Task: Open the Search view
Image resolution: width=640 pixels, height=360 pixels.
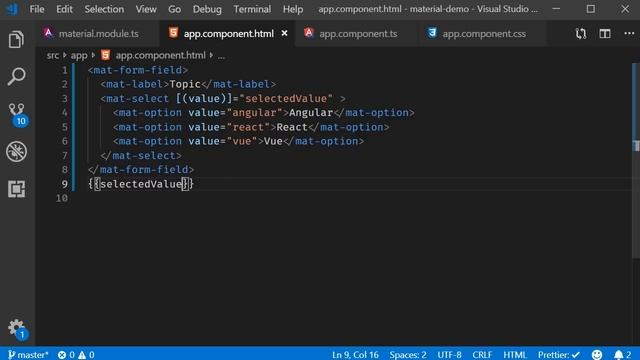Action: pos(16,76)
